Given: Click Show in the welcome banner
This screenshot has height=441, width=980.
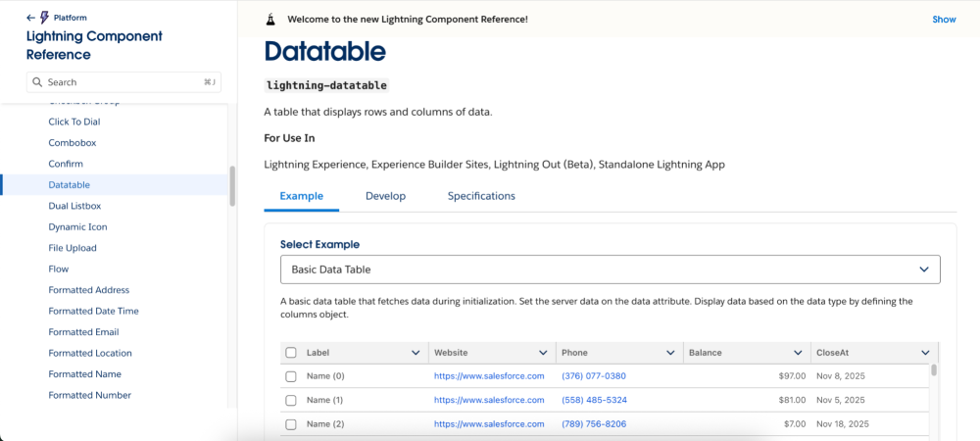Looking at the screenshot, I should (944, 20).
